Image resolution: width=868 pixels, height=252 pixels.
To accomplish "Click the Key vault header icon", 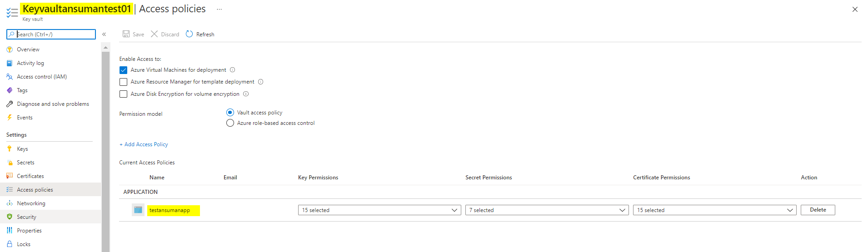I will pos(12,12).
